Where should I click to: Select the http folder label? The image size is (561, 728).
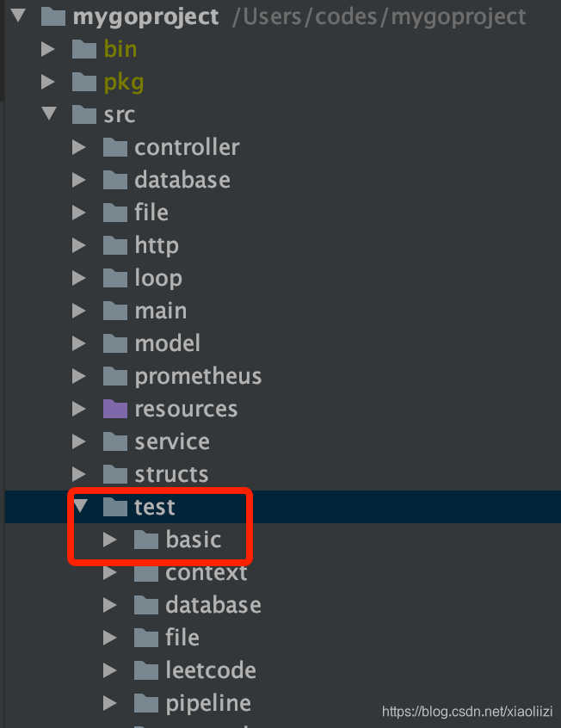coord(157,245)
